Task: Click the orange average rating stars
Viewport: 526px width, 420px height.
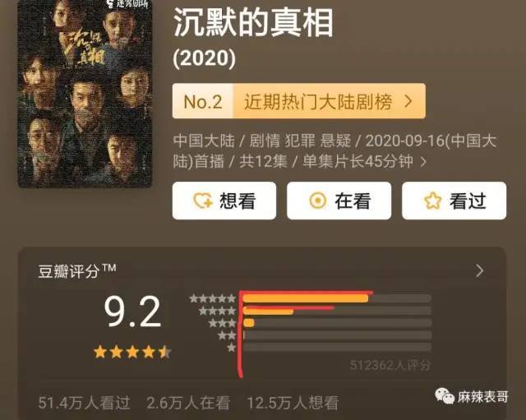Action: click(132, 353)
